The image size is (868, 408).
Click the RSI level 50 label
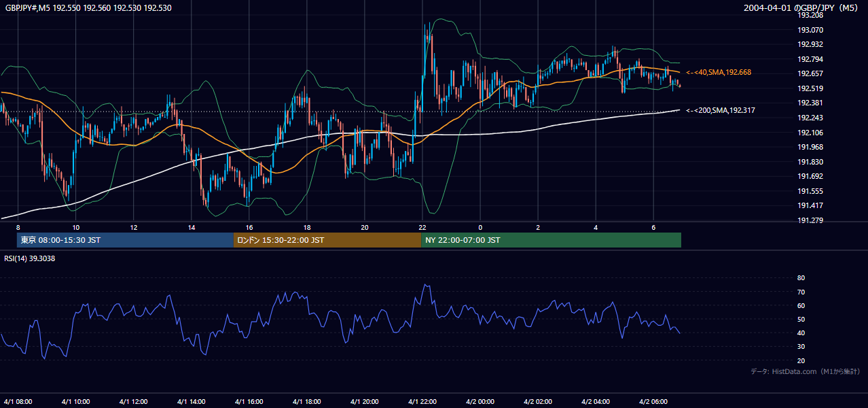pyautogui.click(x=801, y=319)
